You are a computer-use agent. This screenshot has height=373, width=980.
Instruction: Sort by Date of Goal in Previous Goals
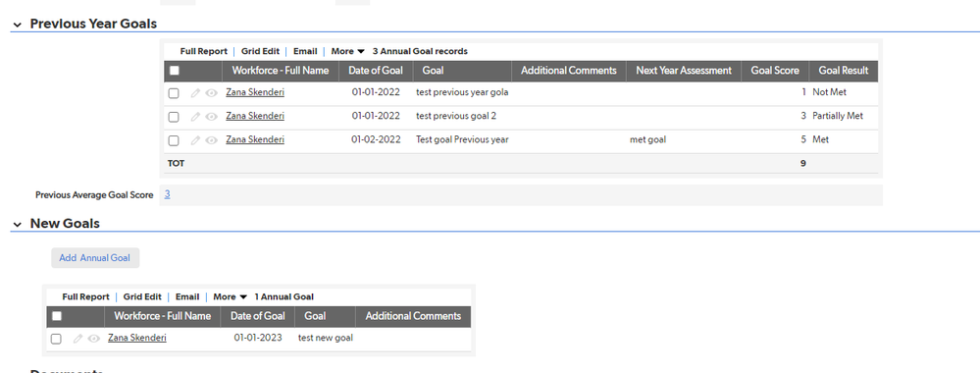point(377,71)
